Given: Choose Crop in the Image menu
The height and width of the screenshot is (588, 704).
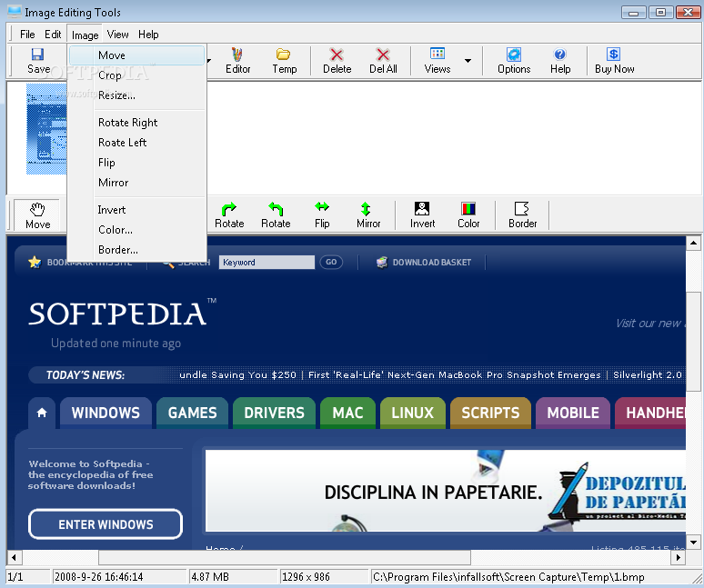Looking at the screenshot, I should coord(137,75).
